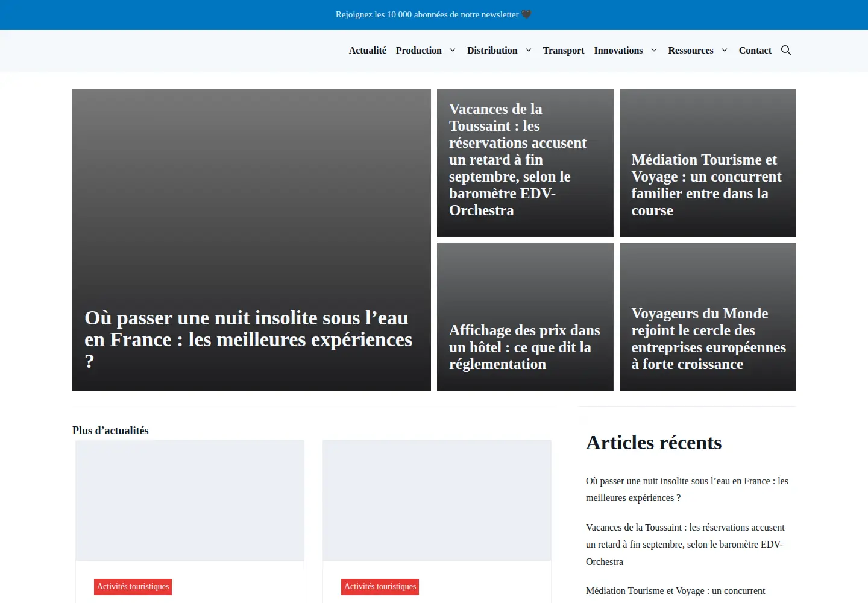The image size is (868, 603).
Task: Click the second card's Activités touristiques tag
Action: pos(380,587)
